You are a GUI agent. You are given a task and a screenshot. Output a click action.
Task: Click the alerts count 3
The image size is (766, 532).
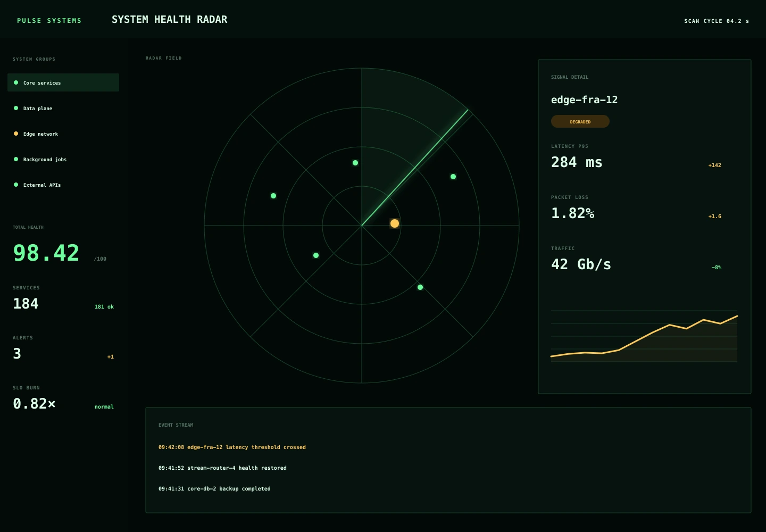[x=17, y=354]
